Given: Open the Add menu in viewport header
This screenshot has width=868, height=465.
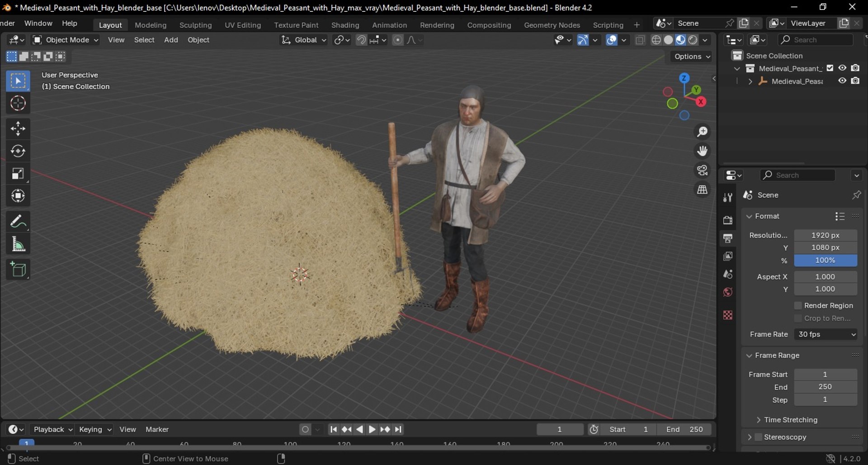Looking at the screenshot, I should tap(171, 40).
